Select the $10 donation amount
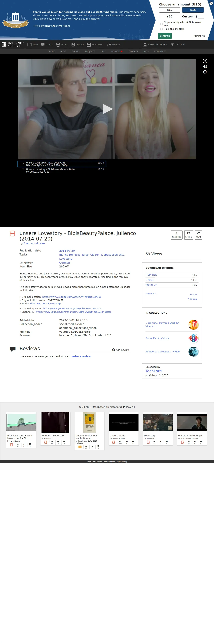 170,10
